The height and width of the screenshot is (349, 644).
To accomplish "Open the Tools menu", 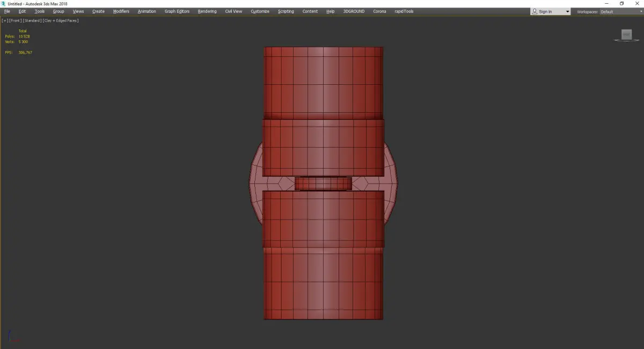I will click(40, 11).
